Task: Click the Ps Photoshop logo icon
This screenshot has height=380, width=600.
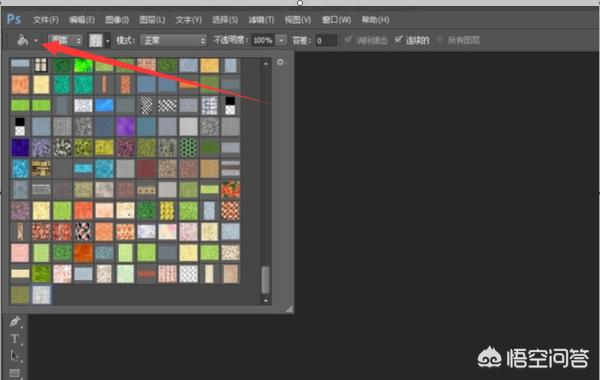Action: click(14, 19)
